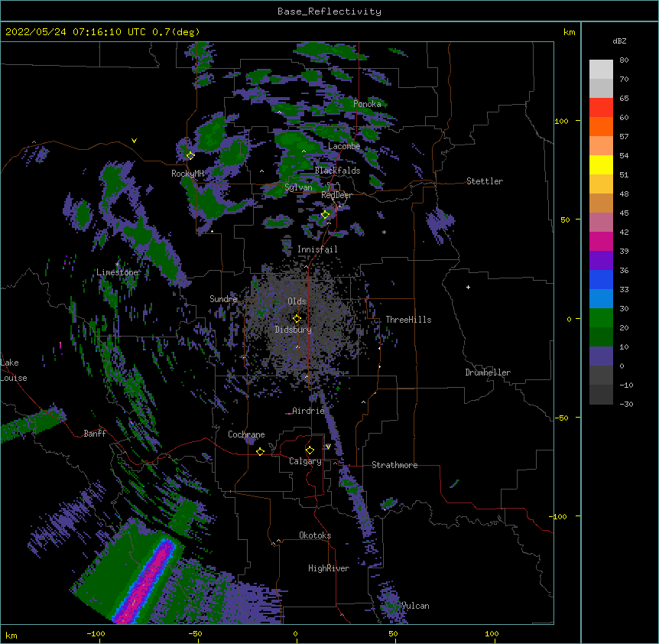Click the red 65 dBZ legend swatch
Image resolution: width=659 pixels, height=644 pixels.
[x=601, y=107]
